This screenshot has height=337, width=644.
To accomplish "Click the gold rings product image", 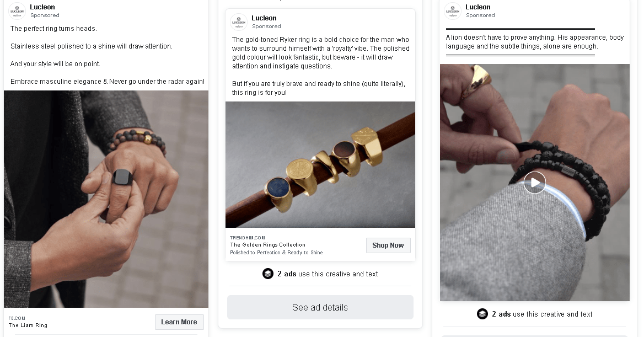I will click(x=320, y=164).
